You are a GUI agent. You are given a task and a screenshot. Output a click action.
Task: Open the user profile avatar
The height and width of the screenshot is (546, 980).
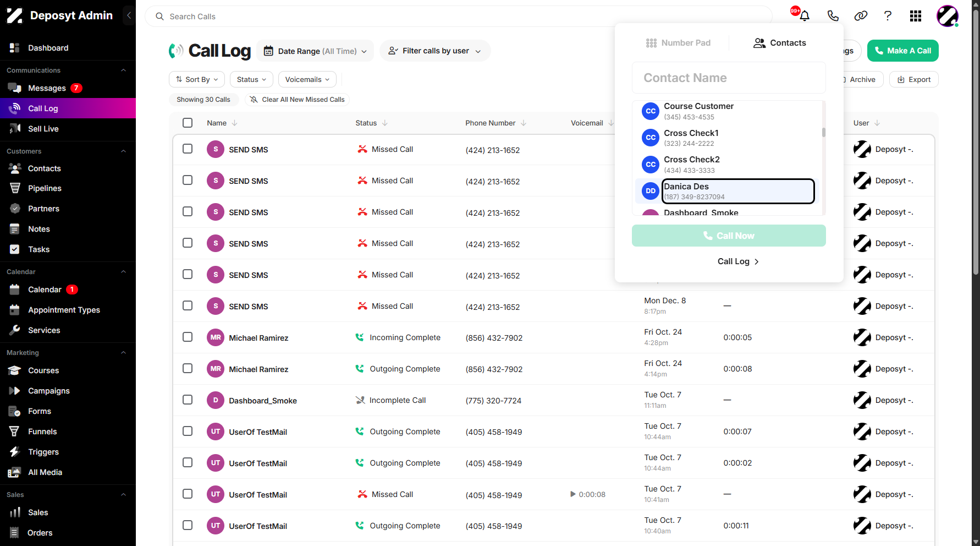(948, 16)
